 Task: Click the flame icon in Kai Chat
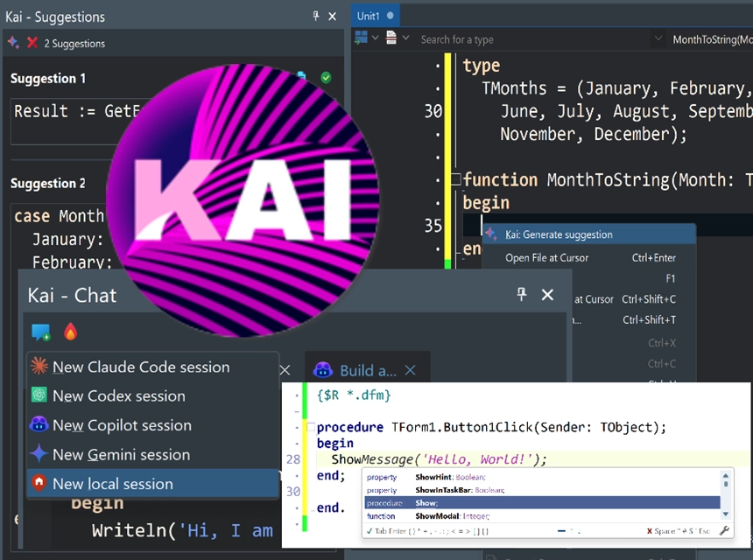[x=71, y=332]
